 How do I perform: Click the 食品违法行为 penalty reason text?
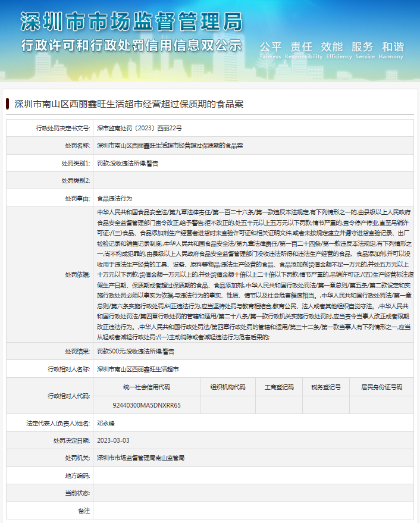(114, 198)
